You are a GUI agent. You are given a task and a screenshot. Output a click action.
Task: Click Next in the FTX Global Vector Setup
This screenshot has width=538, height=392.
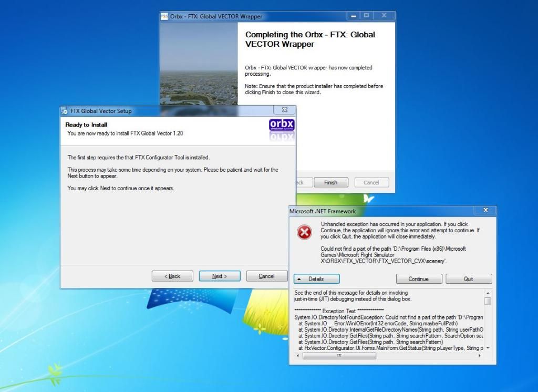[x=220, y=275]
